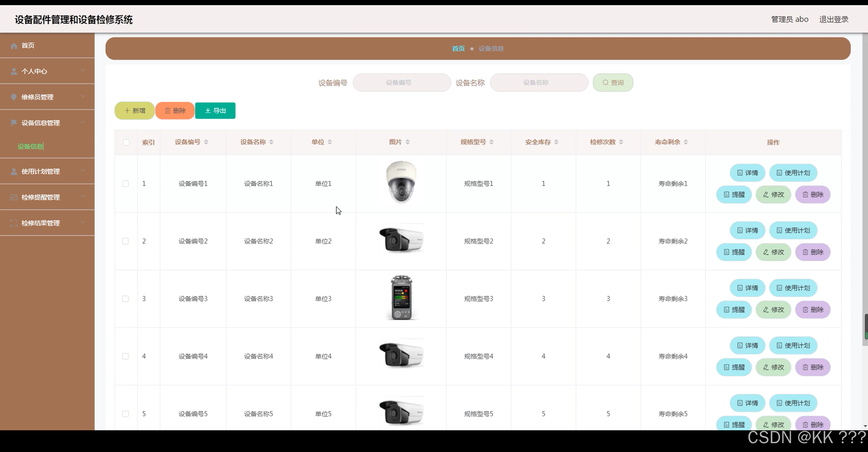Image resolution: width=868 pixels, height=452 pixels.
Task: Click the plus icon add-new button
Action: pos(135,111)
